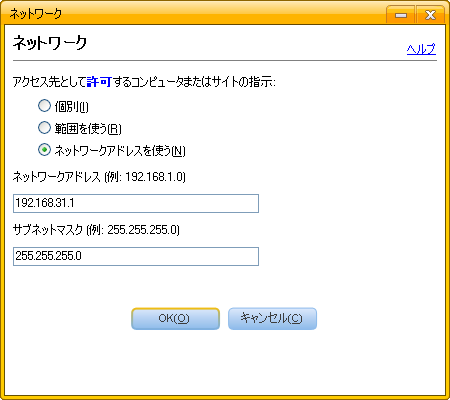Screen dimensions: 450x400
Task: Choose the 範囲を使う(R) radio option
Action: point(44,128)
